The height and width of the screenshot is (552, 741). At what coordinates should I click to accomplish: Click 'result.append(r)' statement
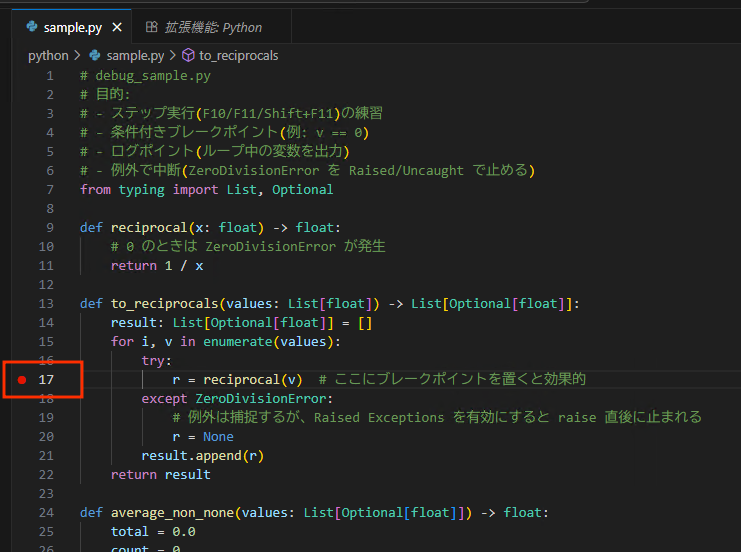coord(203,456)
